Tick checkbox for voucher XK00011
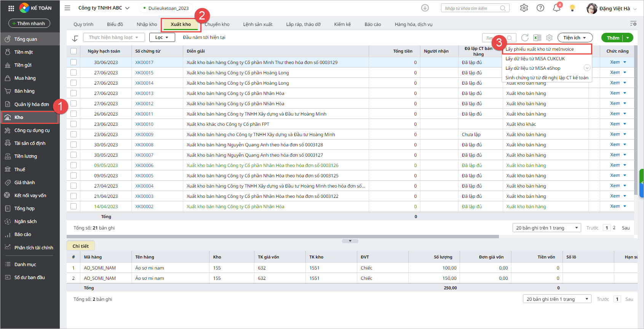 coord(74,114)
